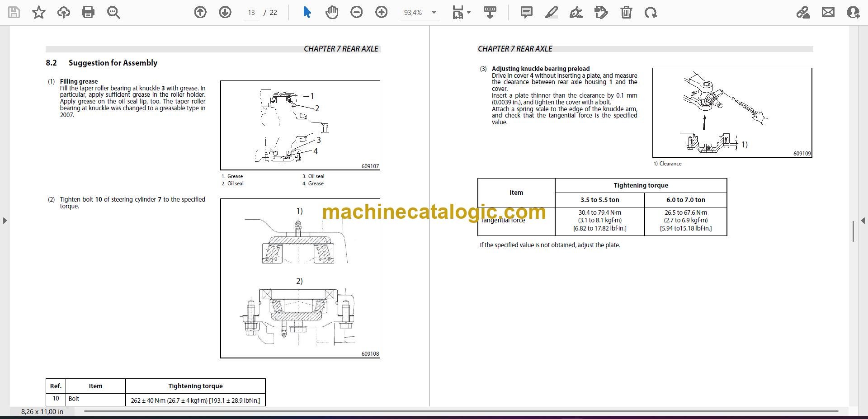Send file by email envelope icon
The width and height of the screenshot is (868, 419).
(828, 12)
